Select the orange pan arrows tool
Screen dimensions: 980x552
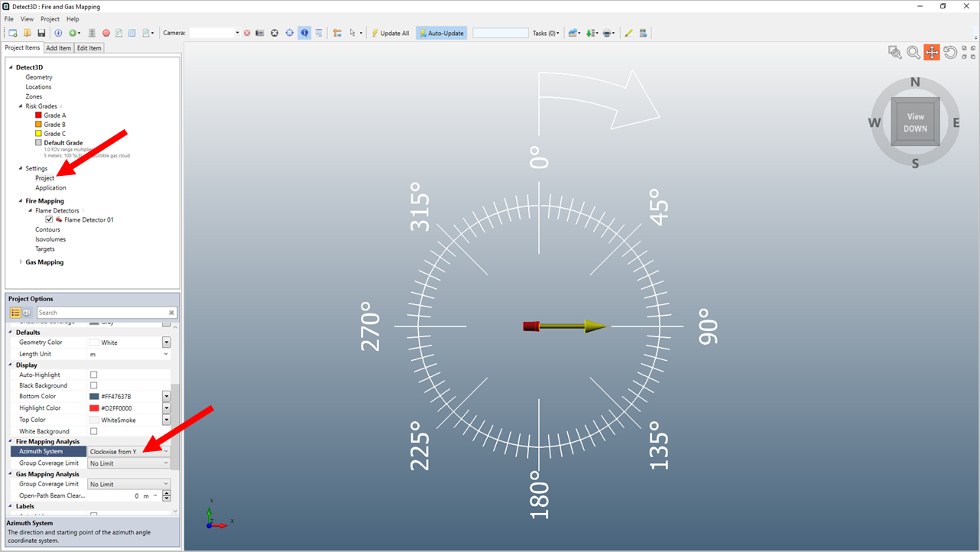(x=932, y=52)
